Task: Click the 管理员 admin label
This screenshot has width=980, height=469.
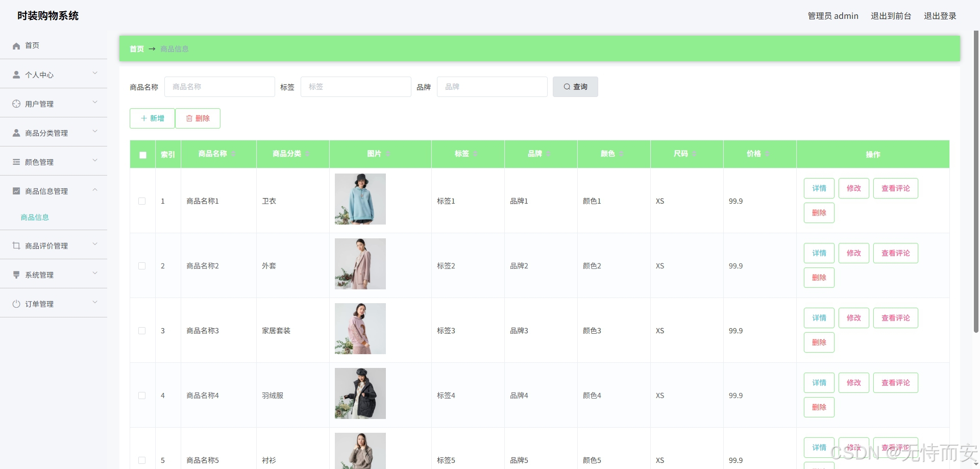Action: (833, 16)
